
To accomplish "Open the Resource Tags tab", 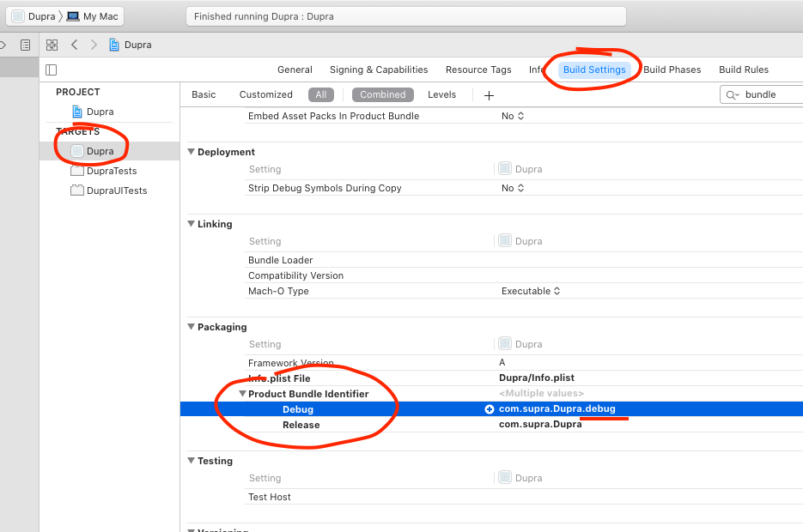I will [x=478, y=70].
